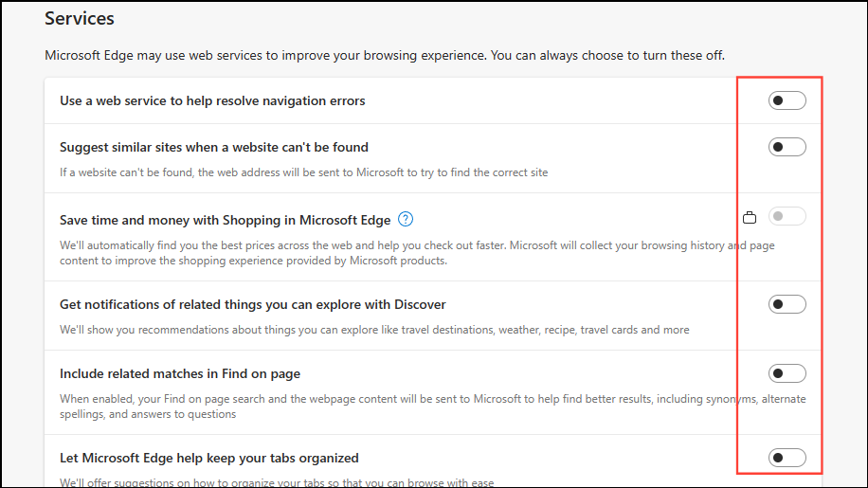Screen dimensions: 868x488
Task: Enable Discover notifications toggle
Action: pos(787,304)
